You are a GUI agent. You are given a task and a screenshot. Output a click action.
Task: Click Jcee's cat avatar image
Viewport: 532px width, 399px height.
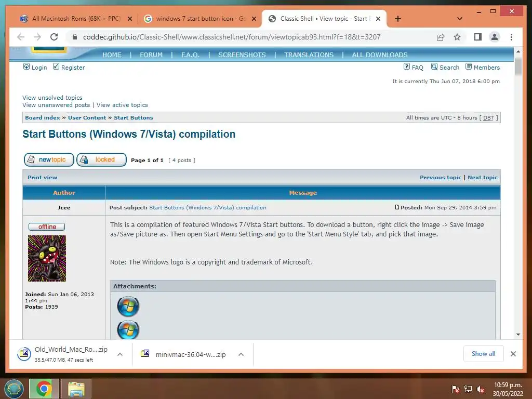pyautogui.click(x=47, y=259)
